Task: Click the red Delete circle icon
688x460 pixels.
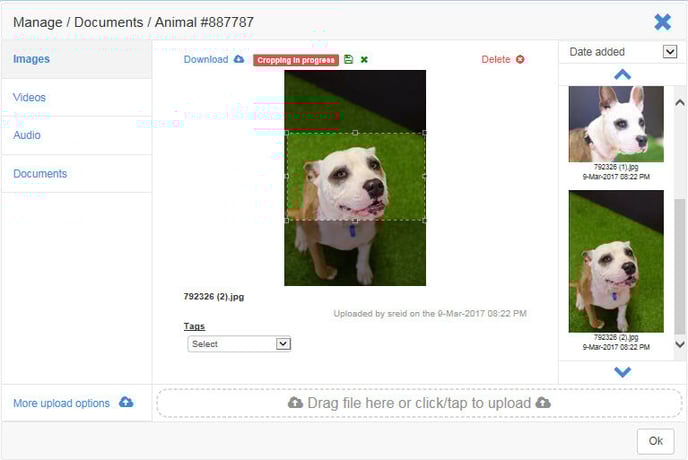Action: [520, 60]
